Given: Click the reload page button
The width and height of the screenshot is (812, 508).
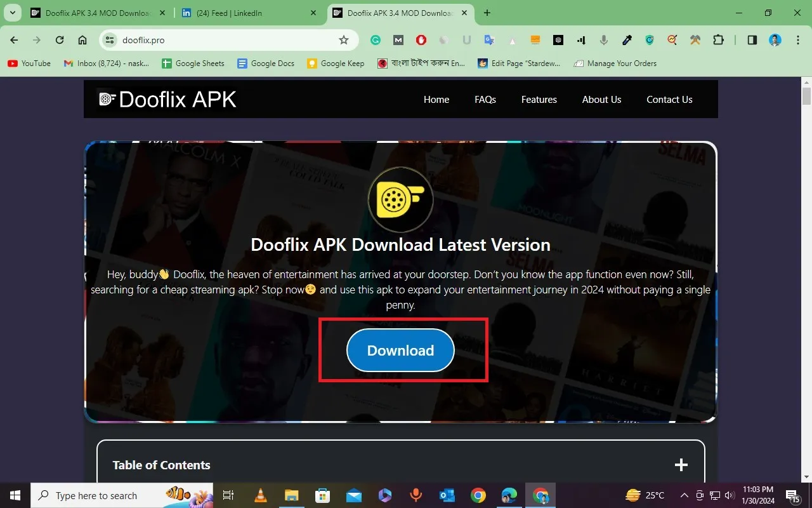Looking at the screenshot, I should [x=60, y=40].
